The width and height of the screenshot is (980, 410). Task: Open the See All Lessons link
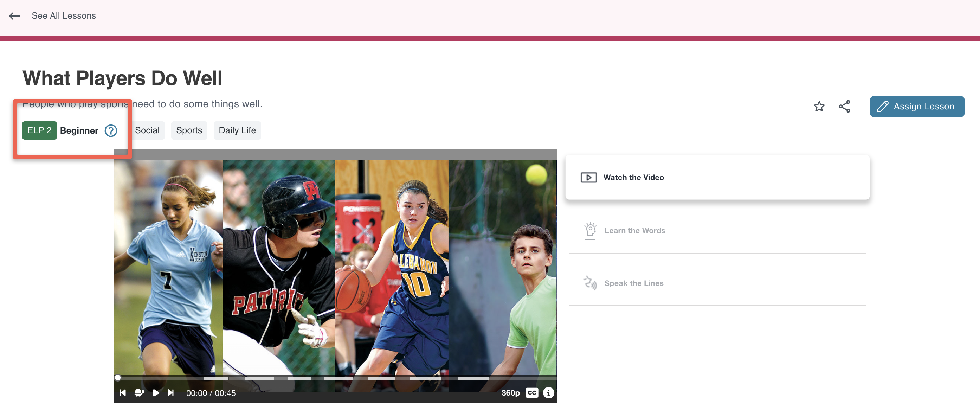[x=64, y=15]
